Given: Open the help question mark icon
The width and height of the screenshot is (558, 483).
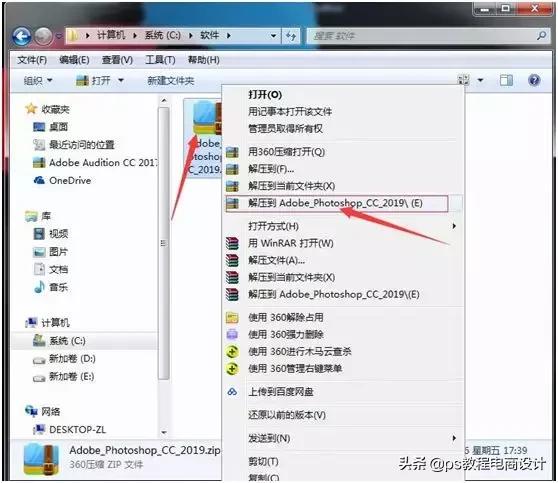Looking at the screenshot, I should 534,80.
